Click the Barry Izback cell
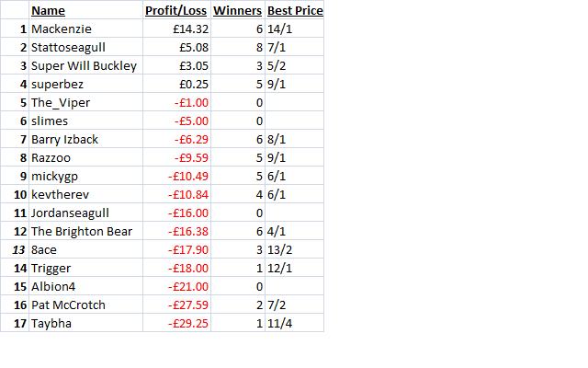Screen dimensions: 588x368 click(85, 139)
